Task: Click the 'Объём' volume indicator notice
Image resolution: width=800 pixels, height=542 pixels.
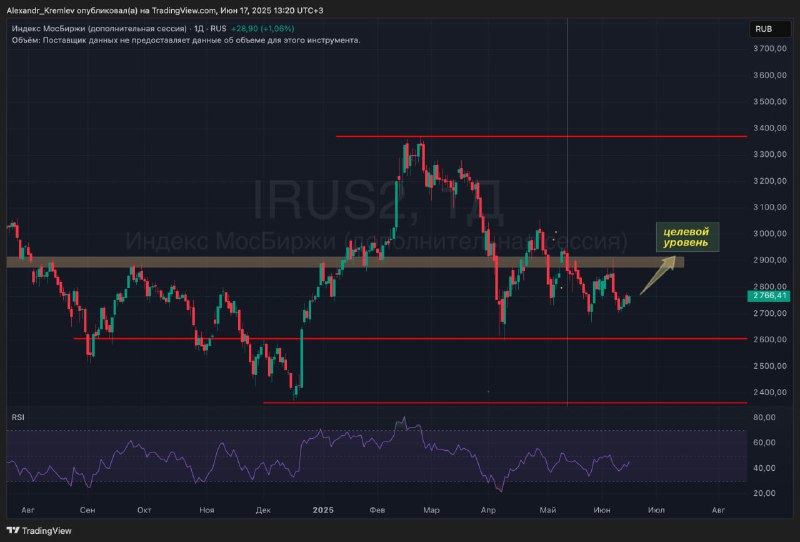Action: pyautogui.click(x=186, y=40)
